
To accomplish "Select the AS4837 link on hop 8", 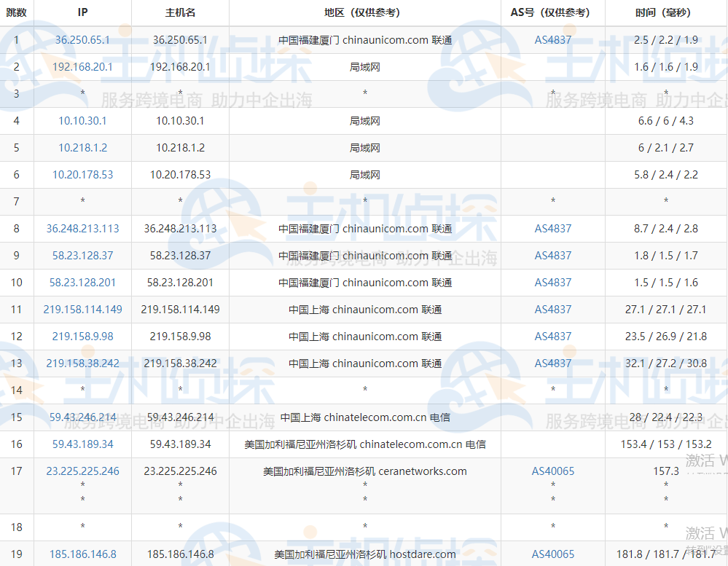I will [x=553, y=228].
